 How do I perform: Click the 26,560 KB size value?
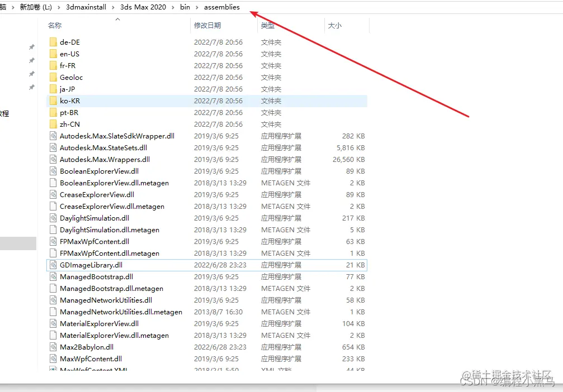[x=349, y=160]
